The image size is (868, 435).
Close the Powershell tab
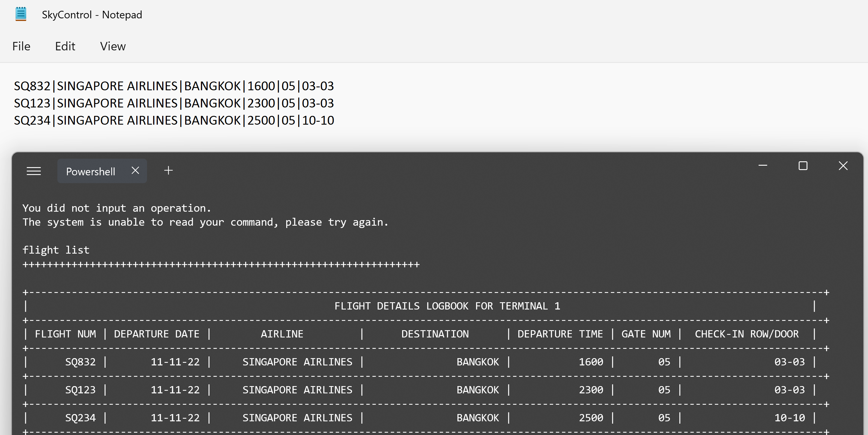coord(135,171)
